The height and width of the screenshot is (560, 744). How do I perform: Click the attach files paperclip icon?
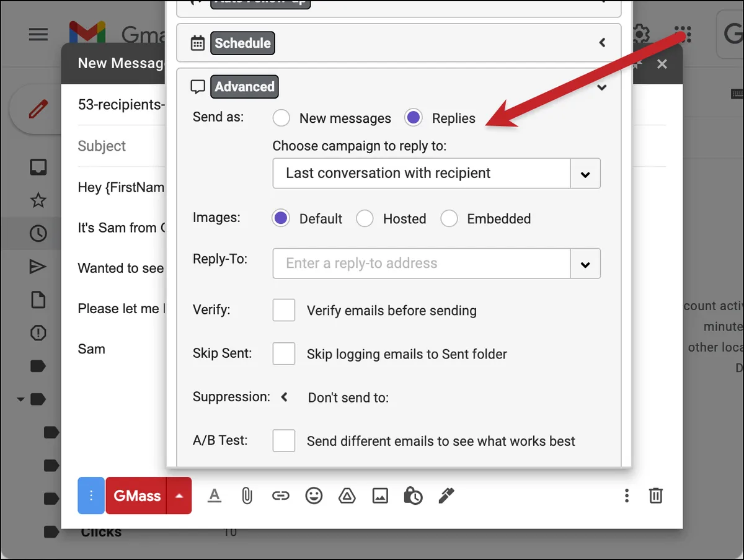coord(247,496)
